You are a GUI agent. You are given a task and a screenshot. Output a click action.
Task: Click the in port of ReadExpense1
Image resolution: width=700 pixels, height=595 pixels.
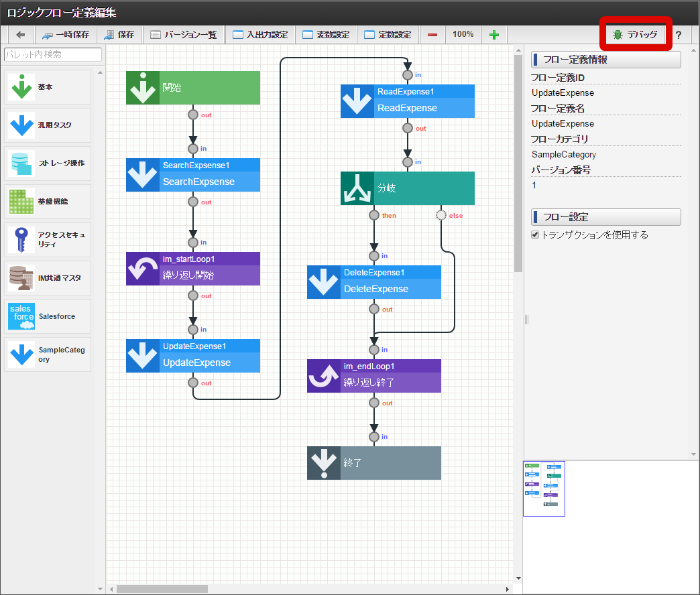coord(408,75)
